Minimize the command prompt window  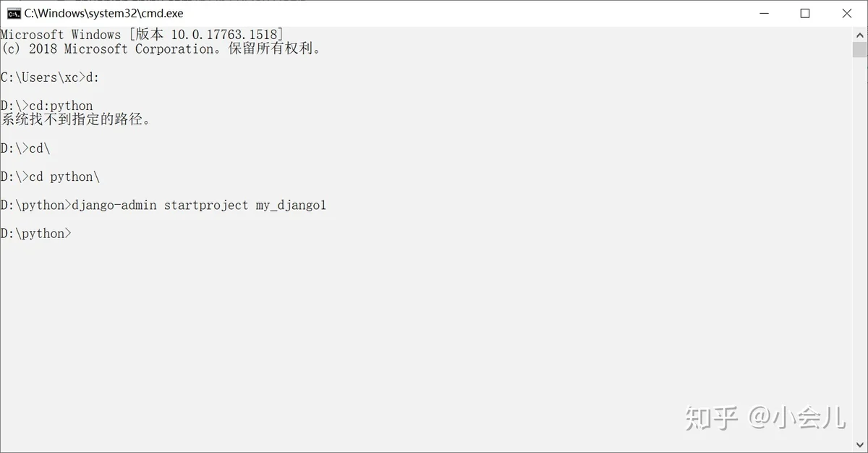point(762,13)
